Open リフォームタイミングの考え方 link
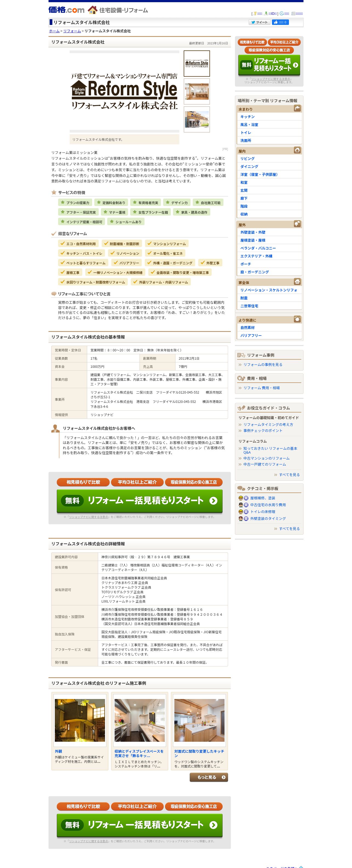 pos(268,425)
